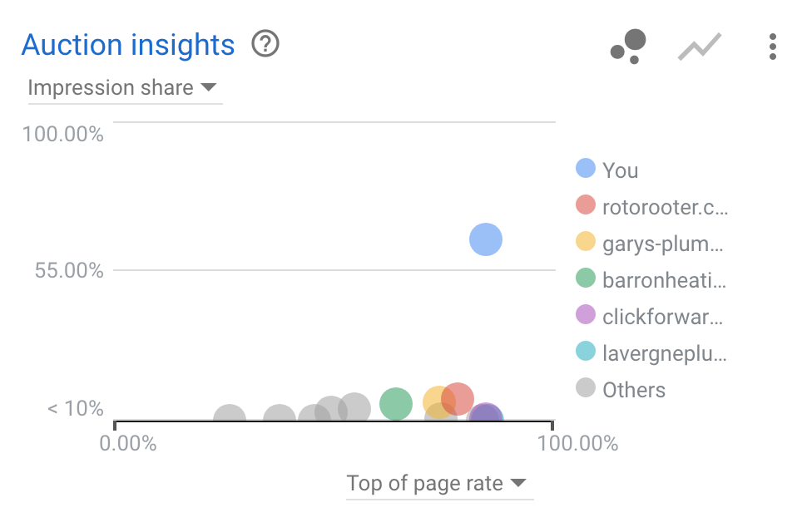Image resolution: width=802 pixels, height=532 pixels.
Task: Click the teal lavergneplu legend swatch
Action: [x=586, y=352]
